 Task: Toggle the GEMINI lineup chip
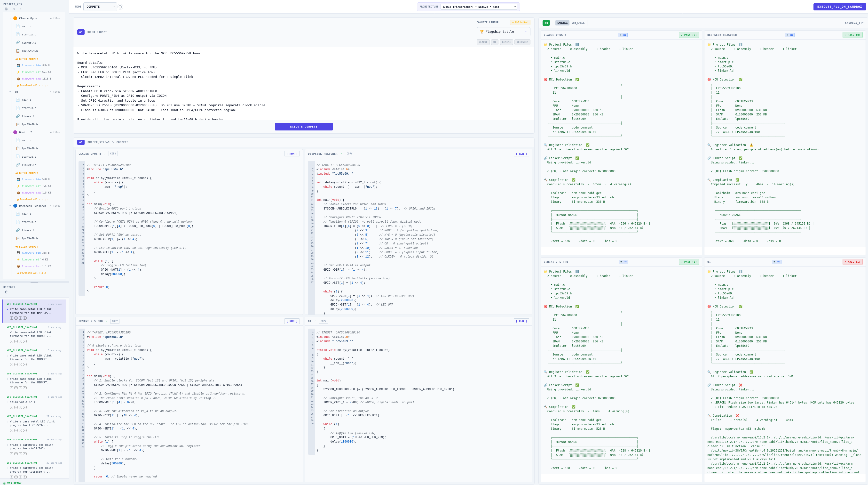506,42
